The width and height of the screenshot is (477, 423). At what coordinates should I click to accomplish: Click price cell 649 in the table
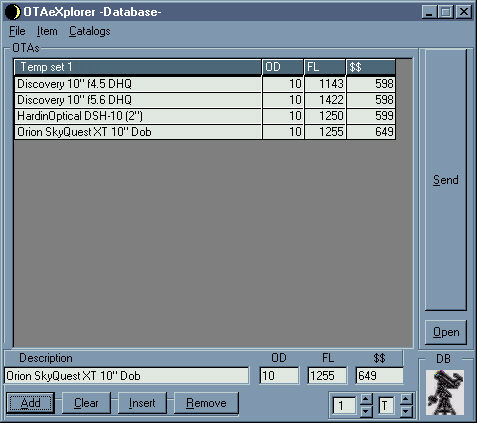coord(371,132)
